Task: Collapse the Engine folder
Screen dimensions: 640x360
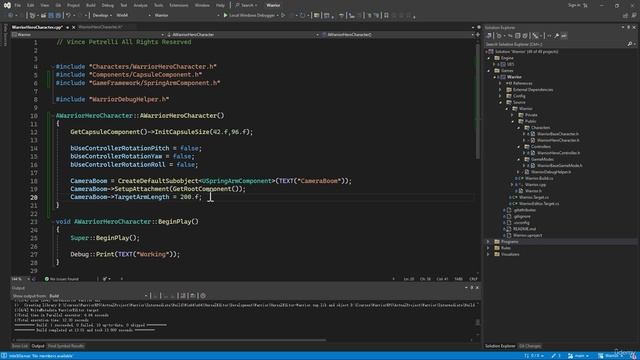Action: 489,58
